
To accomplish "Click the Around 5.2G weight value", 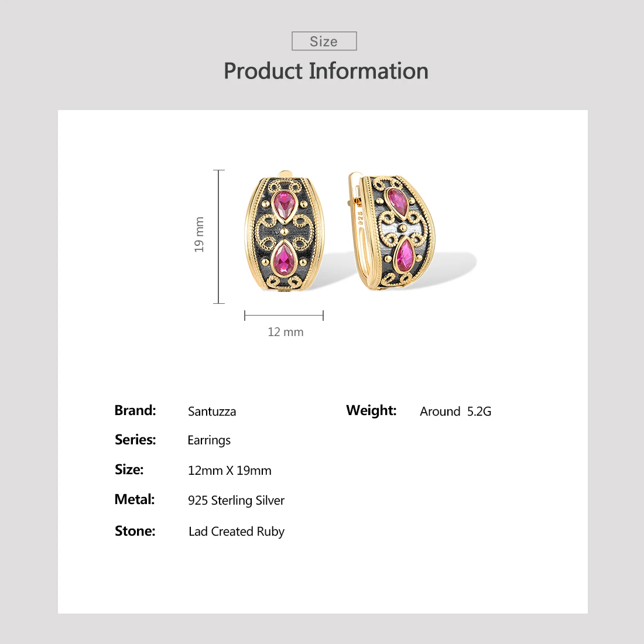I will (455, 412).
